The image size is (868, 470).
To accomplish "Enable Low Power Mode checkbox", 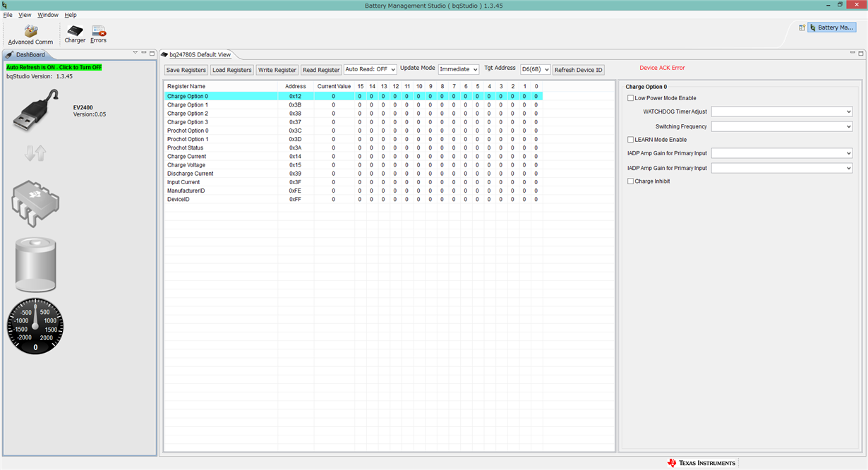I will [x=631, y=98].
